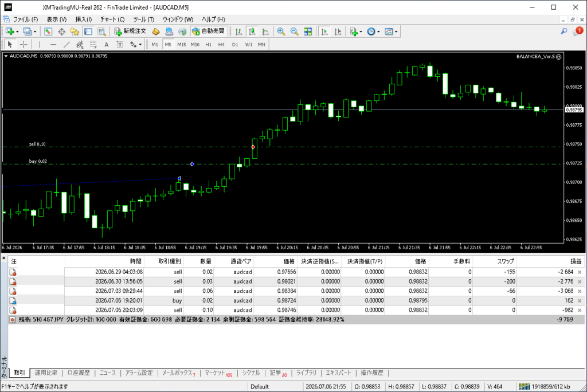The height and width of the screenshot is (392, 587).
Task: Click the sell 0.10 order level line
Action: tap(283, 147)
